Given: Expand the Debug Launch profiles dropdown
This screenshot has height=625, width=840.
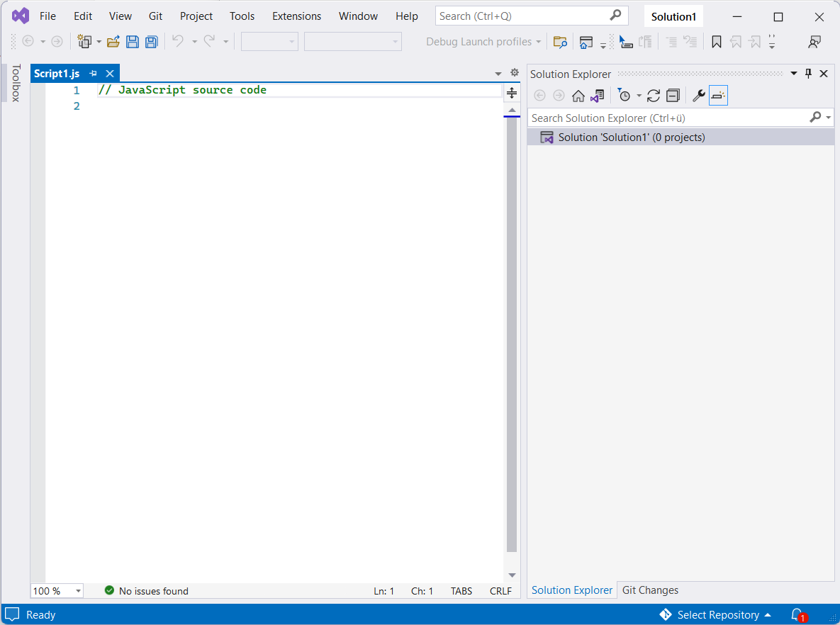Looking at the screenshot, I should tap(539, 42).
